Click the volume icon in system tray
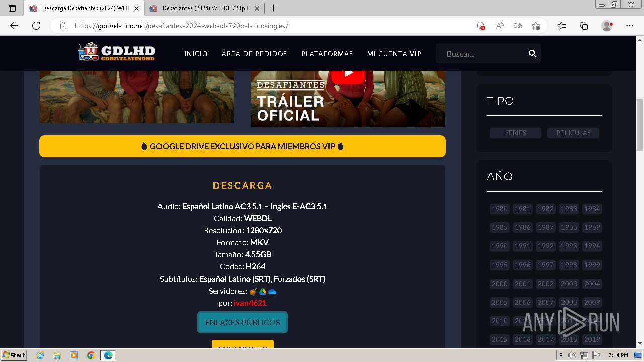Screen dimensions: 644x362 (572, 355)
